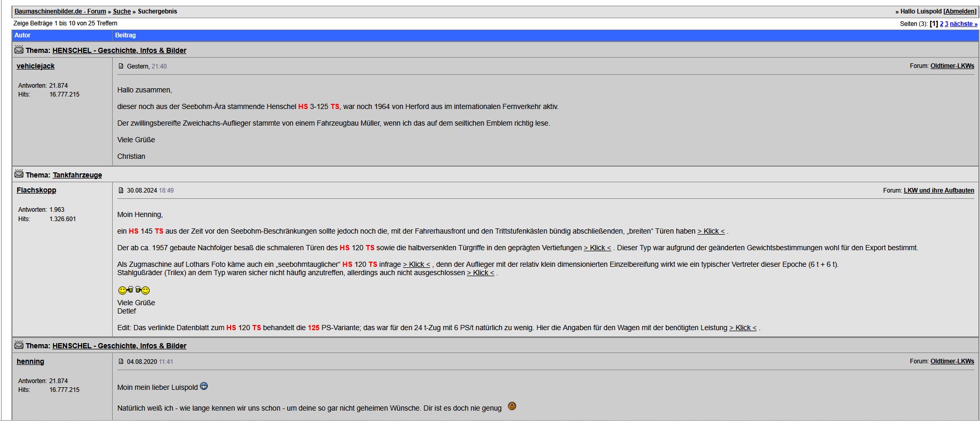Viewport: 980px width, 421px height.
Task: Follow the Klick link after 'TS infrage'
Action: [417, 264]
